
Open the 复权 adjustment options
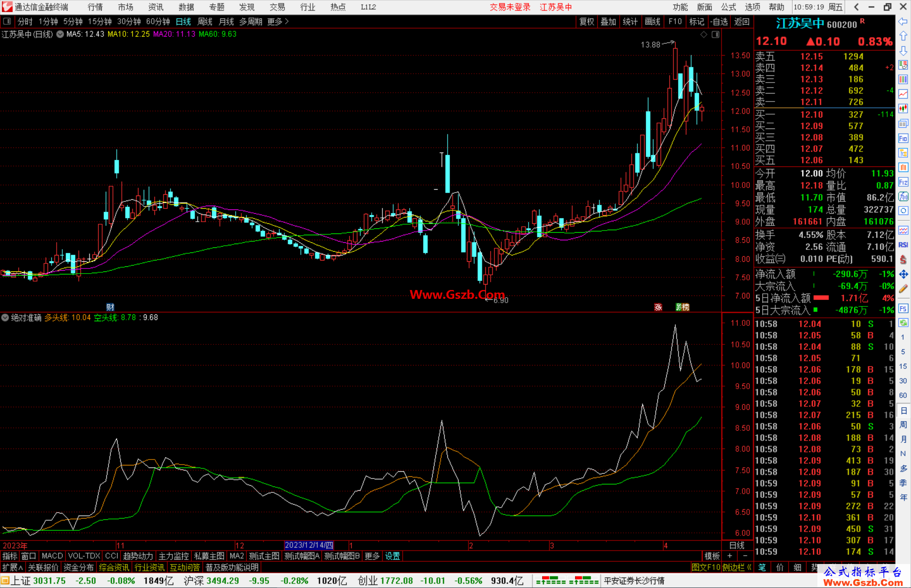coord(587,21)
